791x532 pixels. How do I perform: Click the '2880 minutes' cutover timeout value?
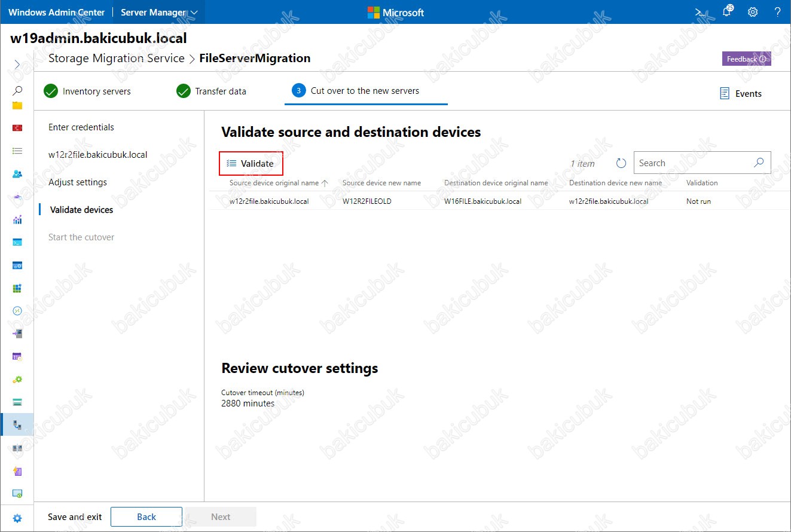248,403
